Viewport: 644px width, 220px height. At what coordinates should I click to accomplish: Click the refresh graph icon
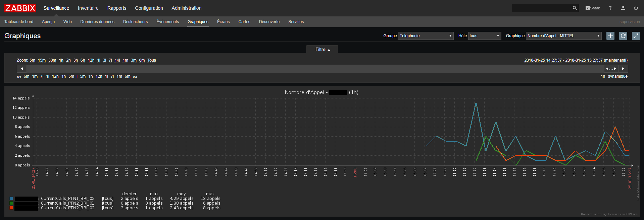(x=623, y=36)
